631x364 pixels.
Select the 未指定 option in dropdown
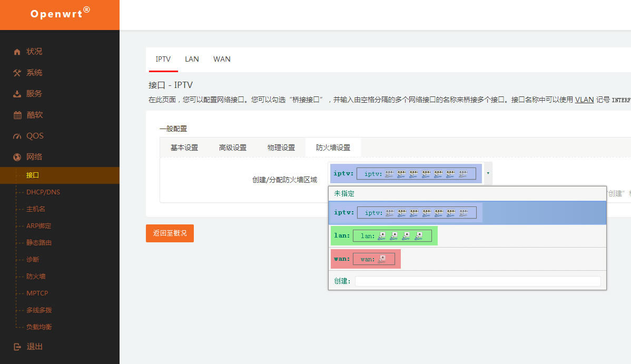tap(344, 193)
